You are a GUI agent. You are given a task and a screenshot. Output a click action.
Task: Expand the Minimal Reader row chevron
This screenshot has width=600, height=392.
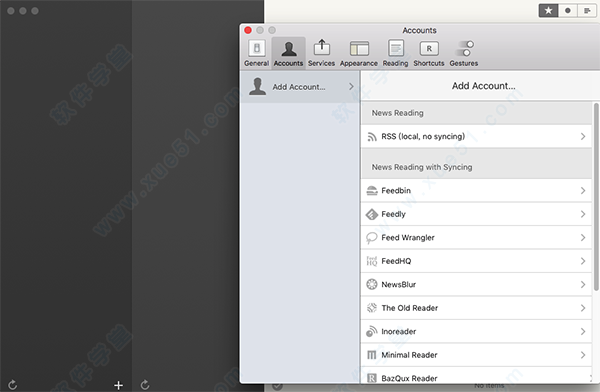tap(583, 355)
